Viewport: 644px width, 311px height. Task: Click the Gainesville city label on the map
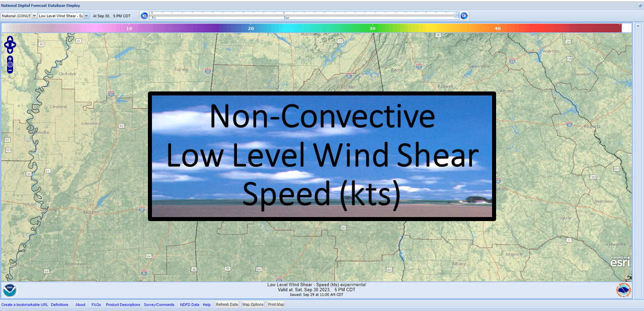479,66
